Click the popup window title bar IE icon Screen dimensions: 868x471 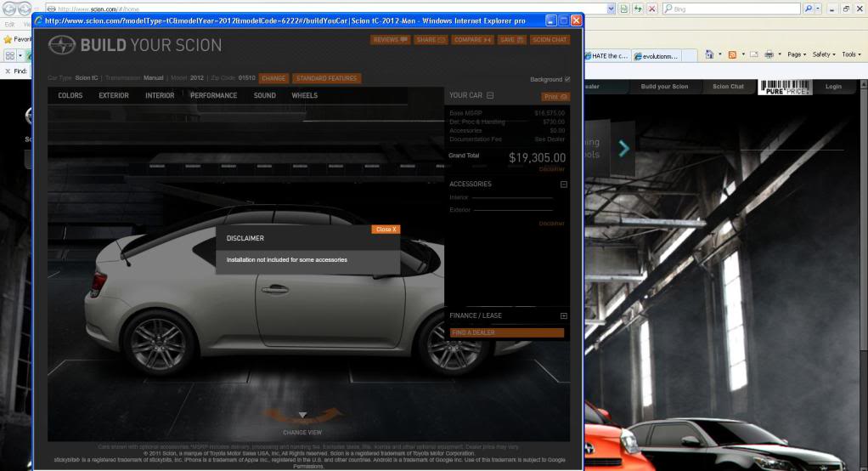click(39, 20)
